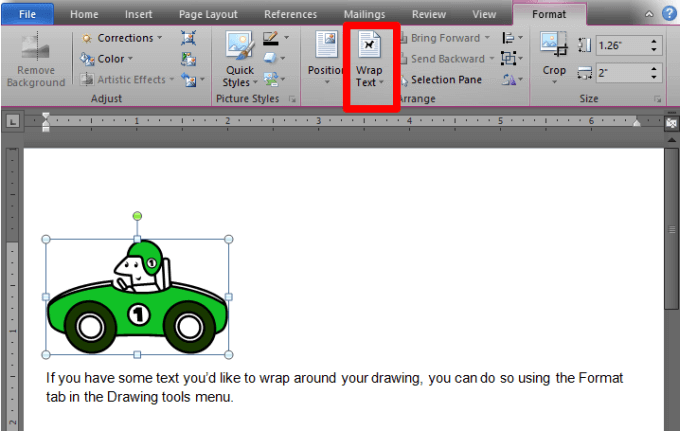Expand the Picture Border dropdown arrow
The width and height of the screenshot is (680, 431).
pos(287,38)
